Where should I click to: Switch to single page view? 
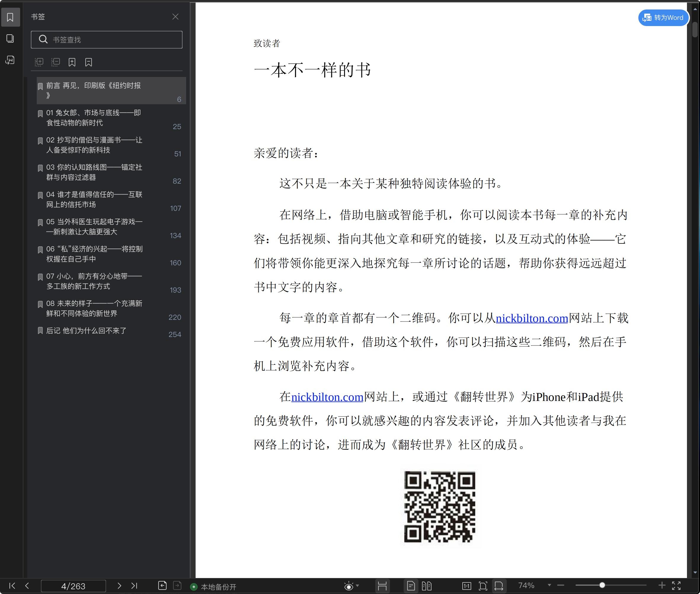[411, 586]
